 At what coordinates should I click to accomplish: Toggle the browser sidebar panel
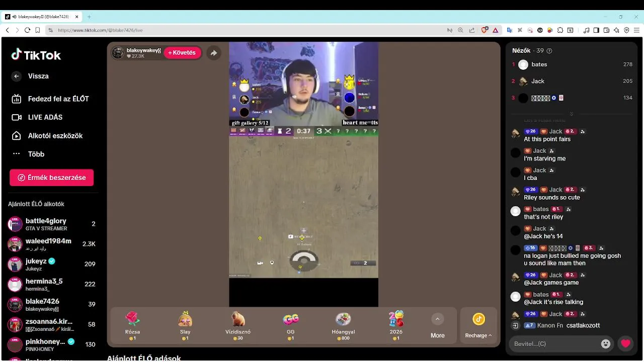(596, 30)
